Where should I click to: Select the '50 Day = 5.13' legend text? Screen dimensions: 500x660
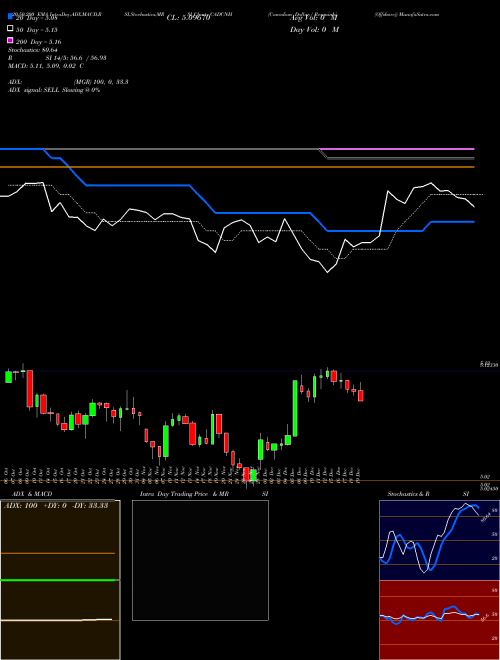click(x=37, y=30)
